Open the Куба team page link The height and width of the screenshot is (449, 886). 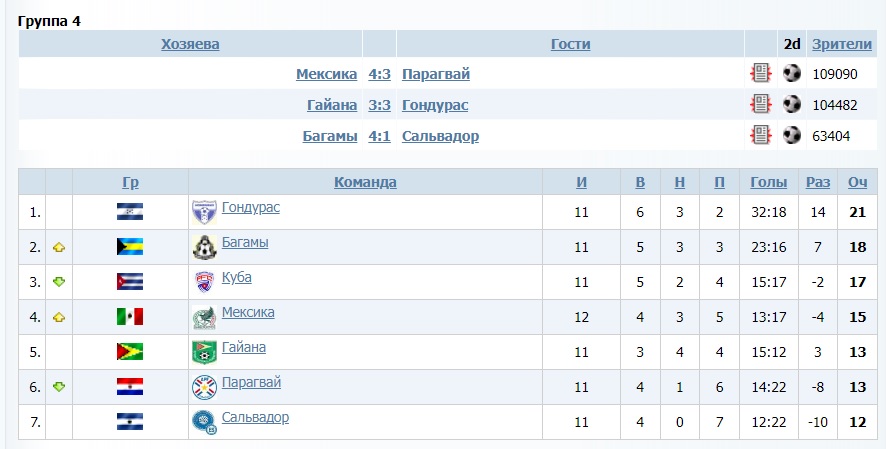(x=236, y=277)
